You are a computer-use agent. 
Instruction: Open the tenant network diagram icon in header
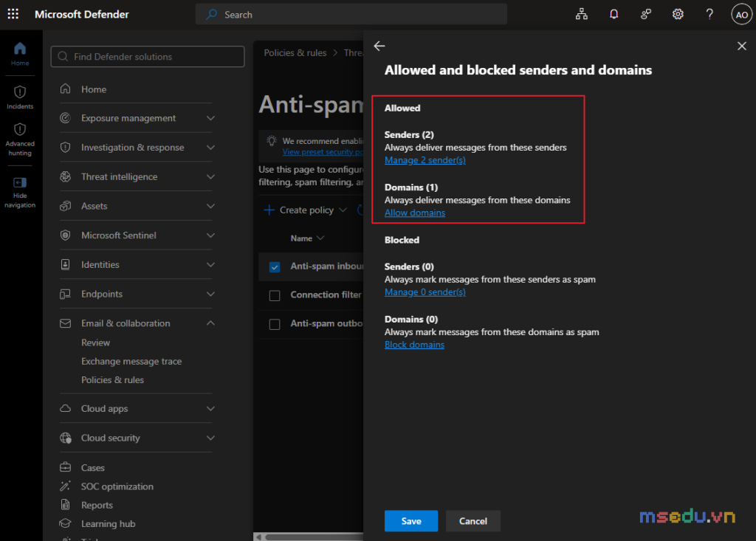582,15
